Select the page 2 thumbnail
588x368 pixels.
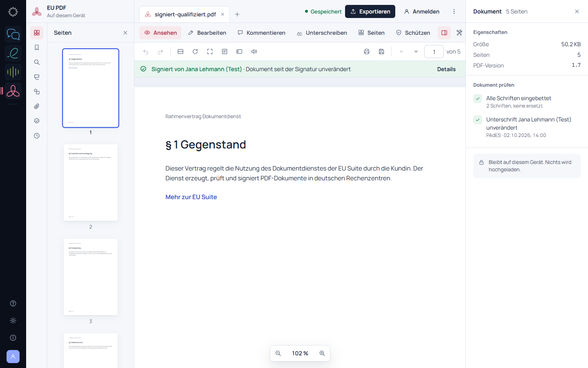click(x=91, y=182)
